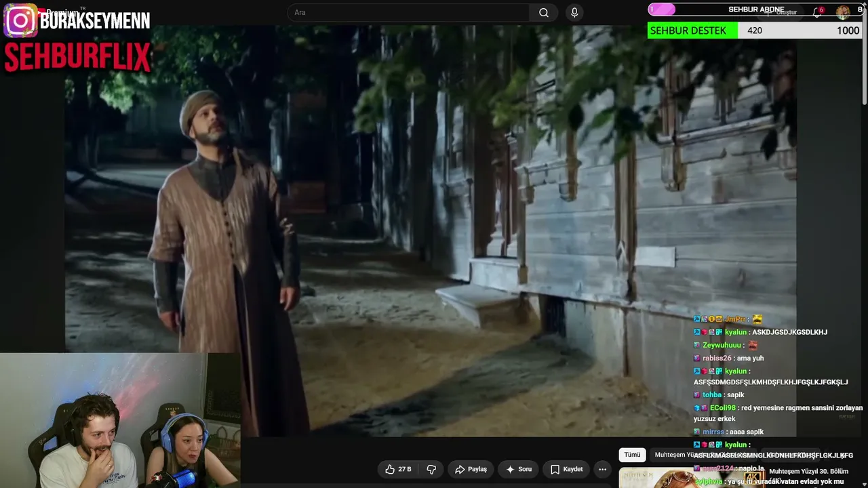Click the search magnifier button
This screenshot has height=488, width=868.
pyautogui.click(x=544, y=13)
